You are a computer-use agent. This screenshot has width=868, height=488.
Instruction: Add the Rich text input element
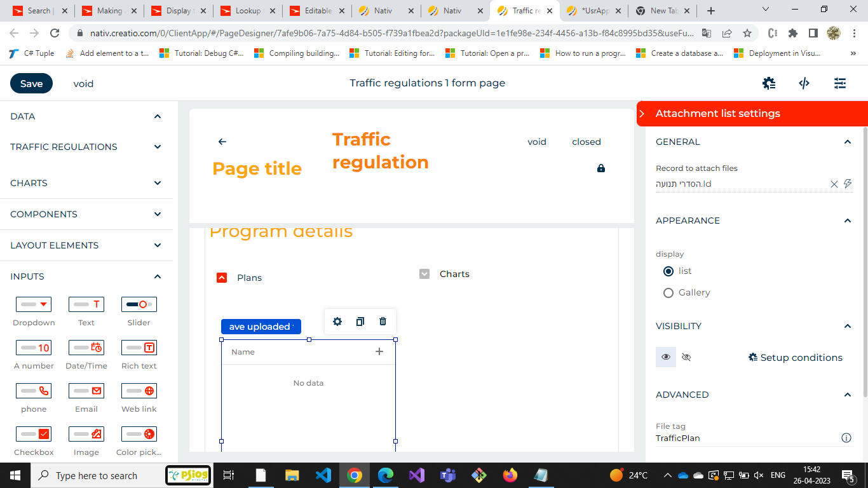coord(139,355)
